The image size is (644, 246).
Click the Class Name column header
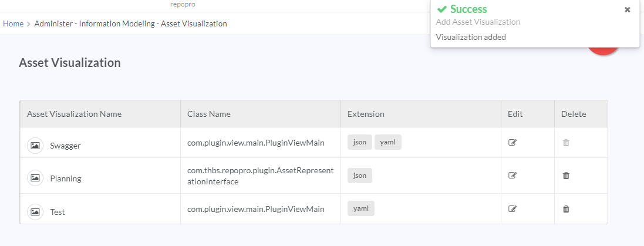[x=208, y=114]
